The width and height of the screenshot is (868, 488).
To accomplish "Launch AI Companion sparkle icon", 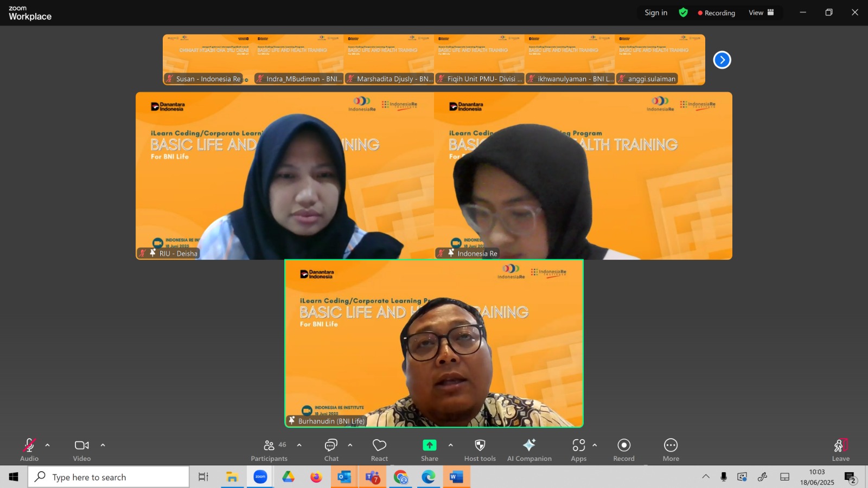I will coord(529,445).
